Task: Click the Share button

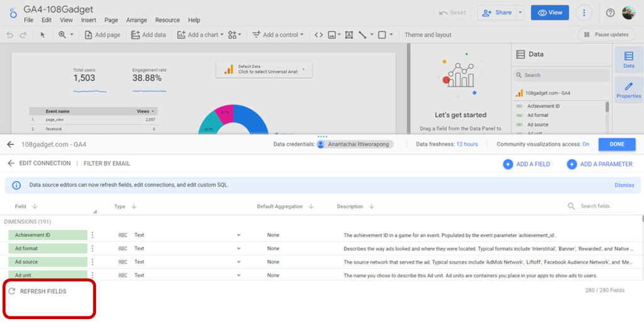Action: [496, 13]
